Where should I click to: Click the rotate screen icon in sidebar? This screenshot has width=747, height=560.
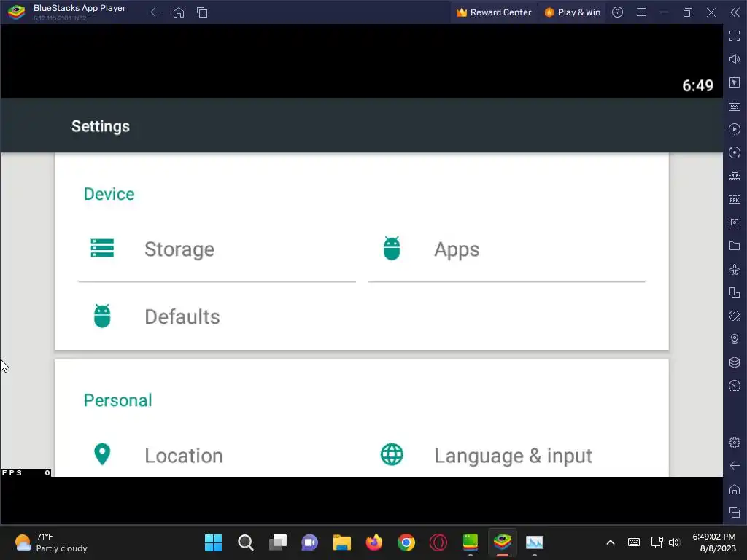click(x=735, y=316)
